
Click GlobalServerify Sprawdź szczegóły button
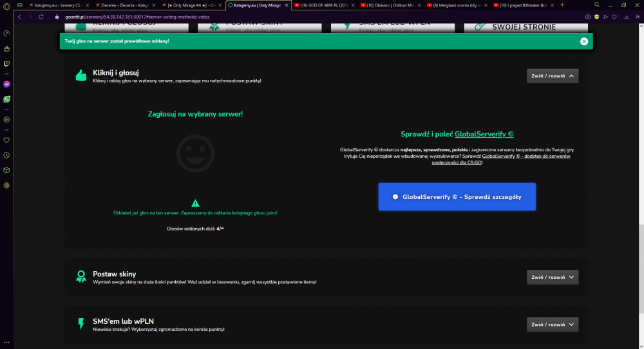[457, 196]
